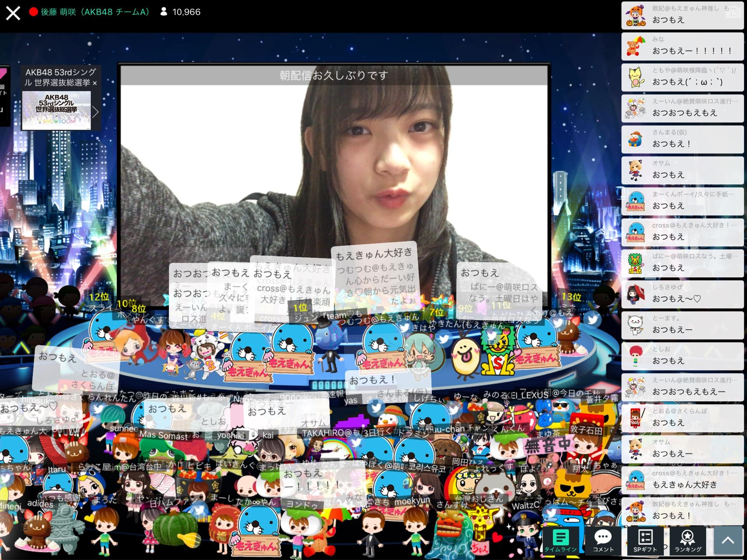Tap the 無音中 muted sign avatar
747x560 pixels.
[548, 446]
